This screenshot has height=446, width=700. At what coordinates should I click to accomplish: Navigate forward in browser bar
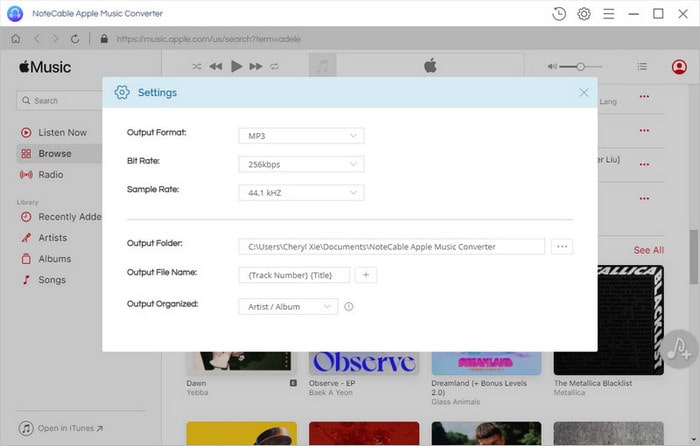click(55, 39)
